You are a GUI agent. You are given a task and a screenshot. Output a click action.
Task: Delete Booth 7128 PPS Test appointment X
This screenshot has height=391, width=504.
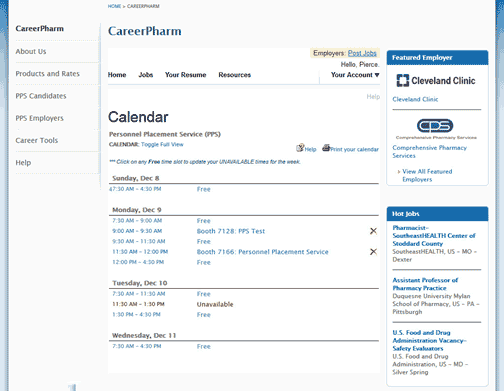(x=373, y=231)
